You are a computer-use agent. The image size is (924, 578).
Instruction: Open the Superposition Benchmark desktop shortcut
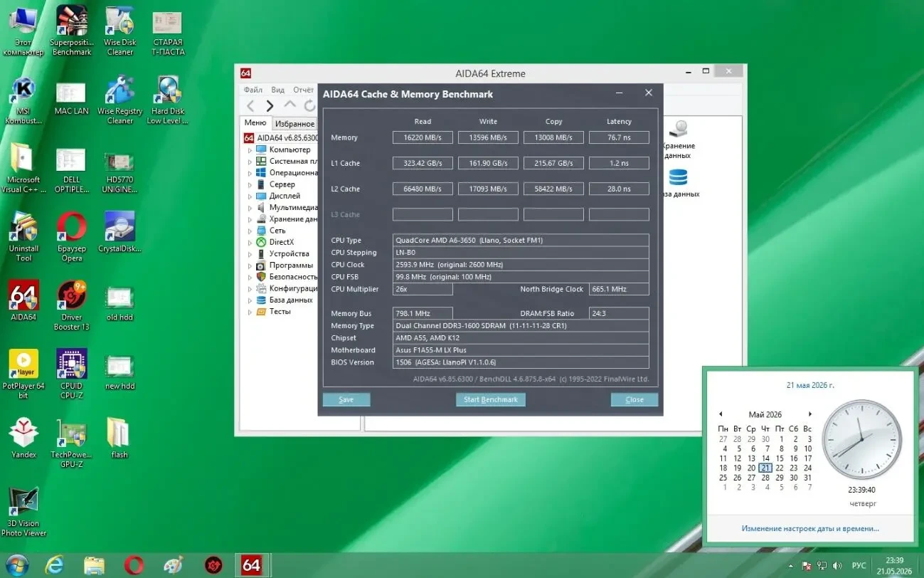tap(71, 30)
